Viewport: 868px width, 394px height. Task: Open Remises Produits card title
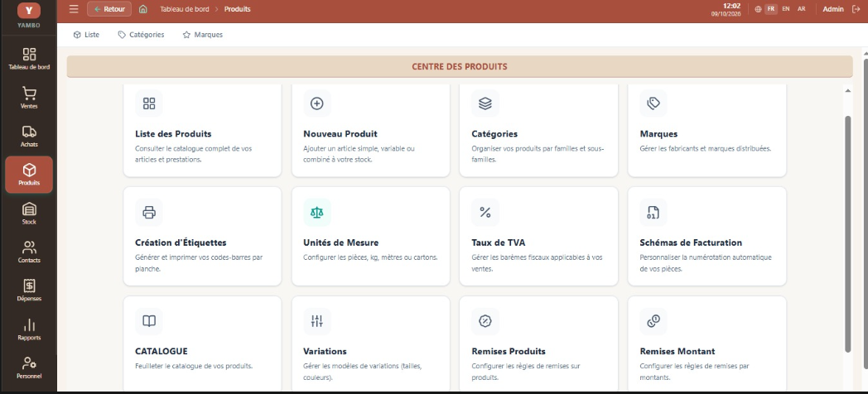[x=509, y=352]
